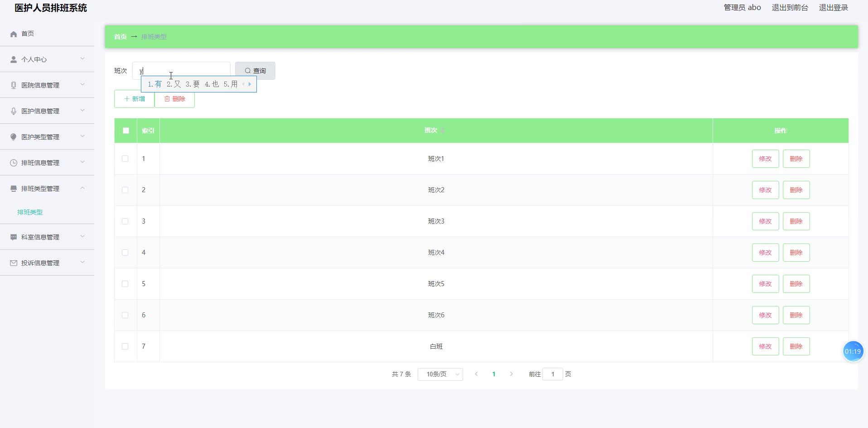
Task: Select the checkbox for the 白班 row
Action: tap(125, 346)
